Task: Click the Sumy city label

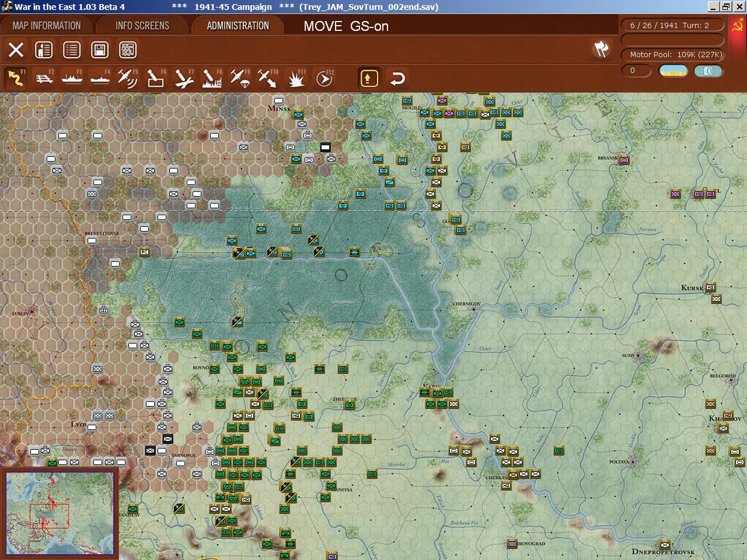Action: click(x=628, y=355)
